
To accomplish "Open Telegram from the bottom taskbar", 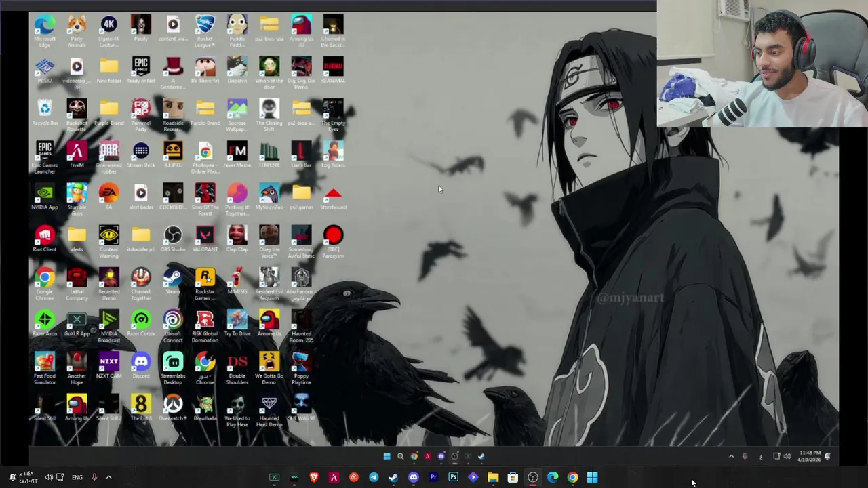I will [x=374, y=477].
